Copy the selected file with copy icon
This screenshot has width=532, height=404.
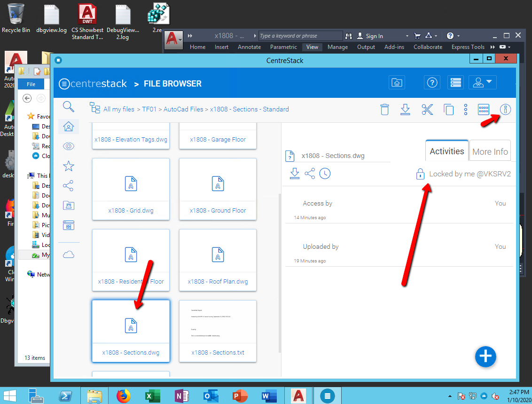coord(448,110)
